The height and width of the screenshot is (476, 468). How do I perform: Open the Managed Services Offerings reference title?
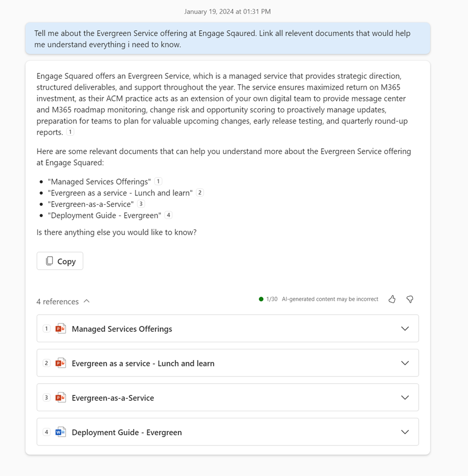pyautogui.click(x=122, y=329)
